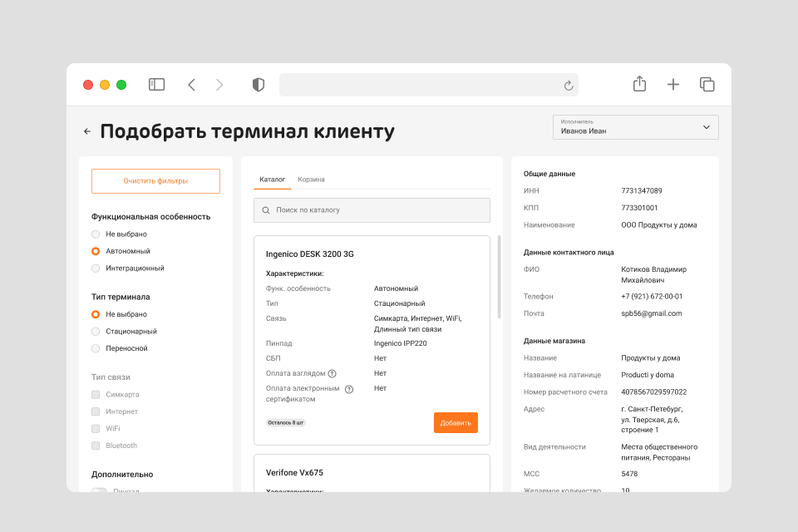798x532 pixels.
Task: Click the Ingenico DESK 3200 3G title
Action: (309, 254)
